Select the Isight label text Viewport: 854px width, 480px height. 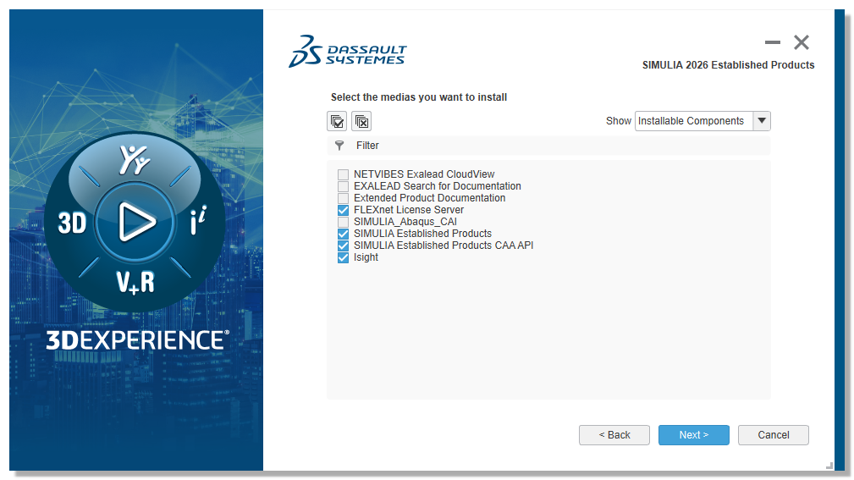[365, 257]
